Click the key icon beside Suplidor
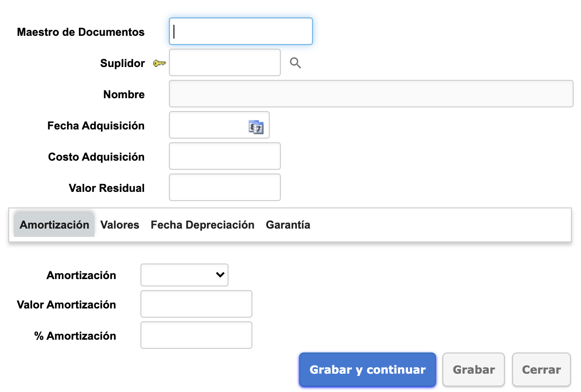Image resolution: width=581 pixels, height=392 pixels. (x=159, y=63)
